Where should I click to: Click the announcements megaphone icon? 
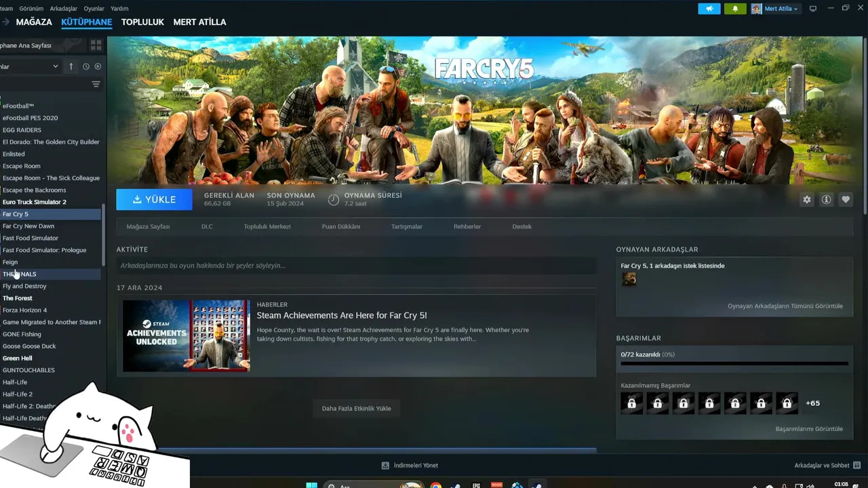709,9
